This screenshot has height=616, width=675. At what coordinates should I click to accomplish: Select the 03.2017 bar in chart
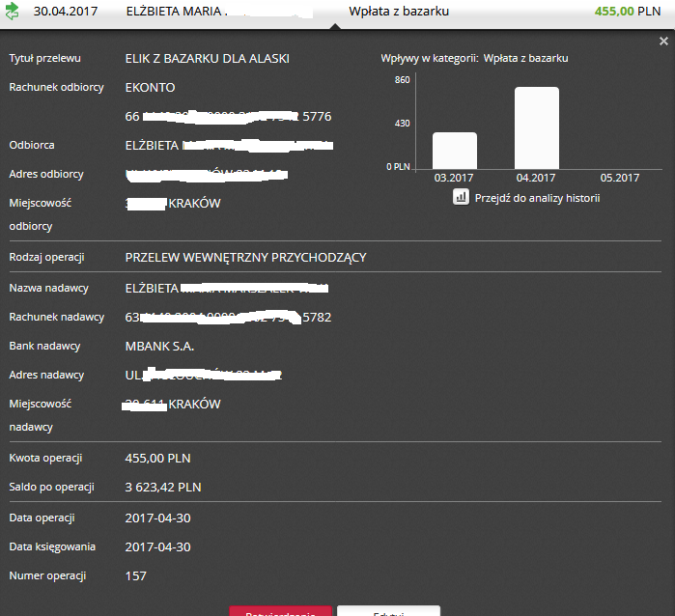[x=454, y=150]
